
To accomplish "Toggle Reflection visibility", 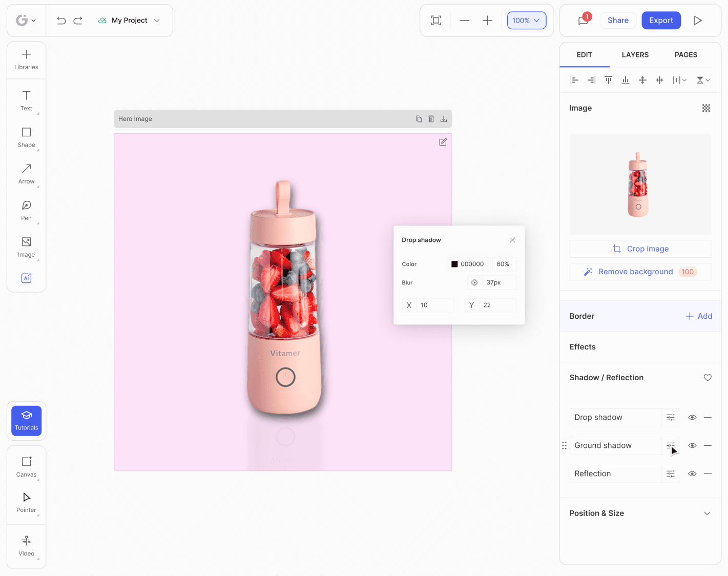I will (692, 474).
